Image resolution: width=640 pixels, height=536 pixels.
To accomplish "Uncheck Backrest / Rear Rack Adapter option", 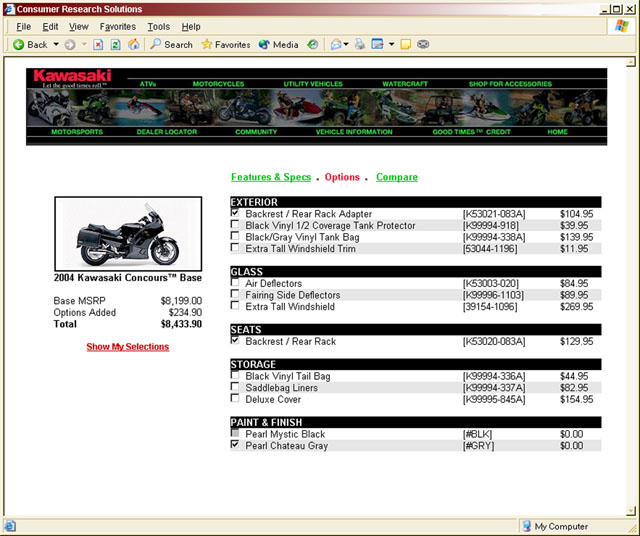I will (x=235, y=213).
